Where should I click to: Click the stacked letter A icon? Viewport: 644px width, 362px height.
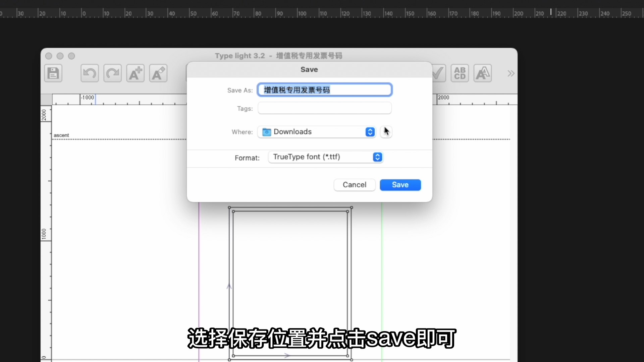[482, 73]
